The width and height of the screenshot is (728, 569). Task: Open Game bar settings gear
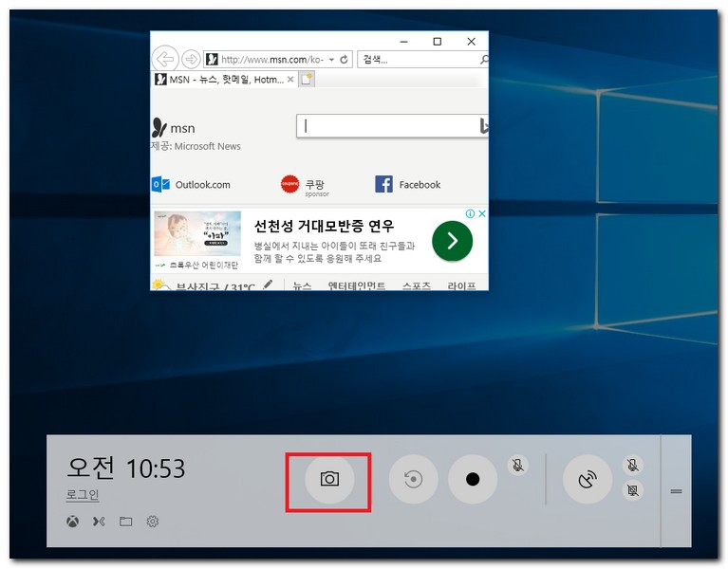[153, 522]
